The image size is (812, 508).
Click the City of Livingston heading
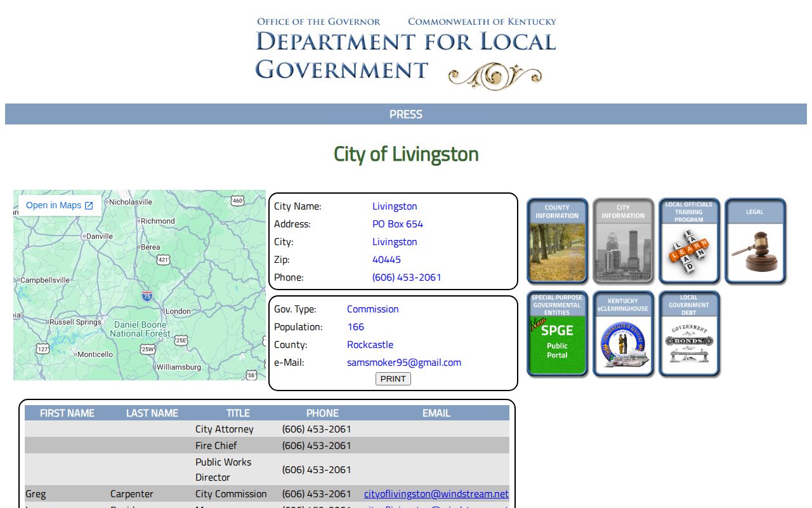[406, 154]
